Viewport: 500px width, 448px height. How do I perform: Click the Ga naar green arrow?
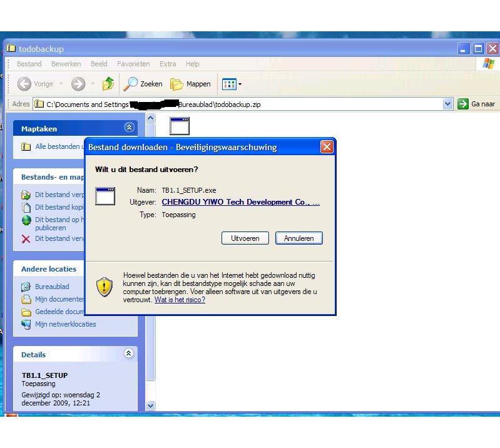pyautogui.click(x=462, y=104)
